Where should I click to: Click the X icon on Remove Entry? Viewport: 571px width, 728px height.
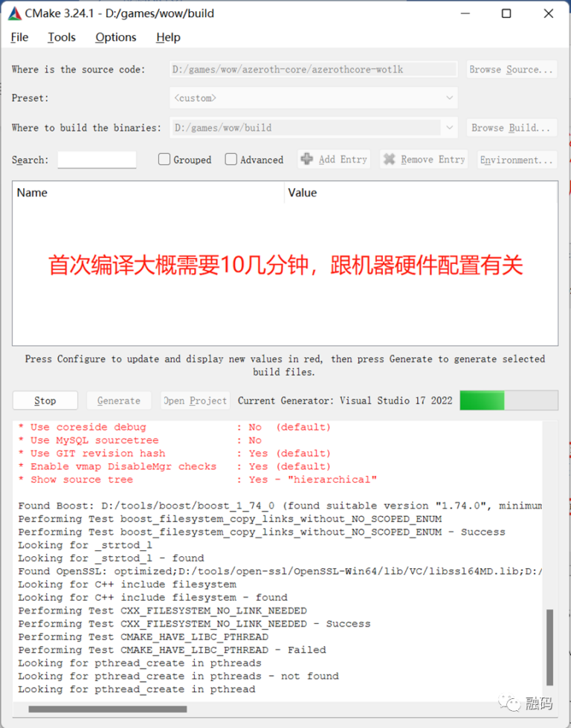[389, 159]
